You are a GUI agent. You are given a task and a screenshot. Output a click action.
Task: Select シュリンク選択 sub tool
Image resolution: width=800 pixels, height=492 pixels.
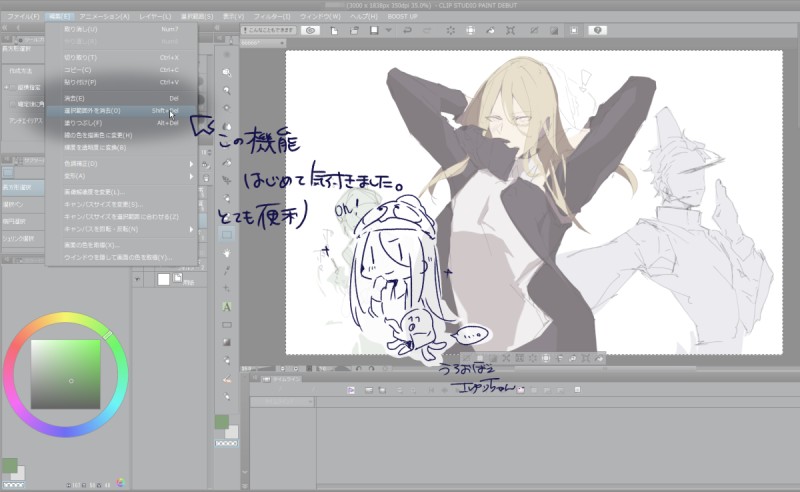(22, 238)
